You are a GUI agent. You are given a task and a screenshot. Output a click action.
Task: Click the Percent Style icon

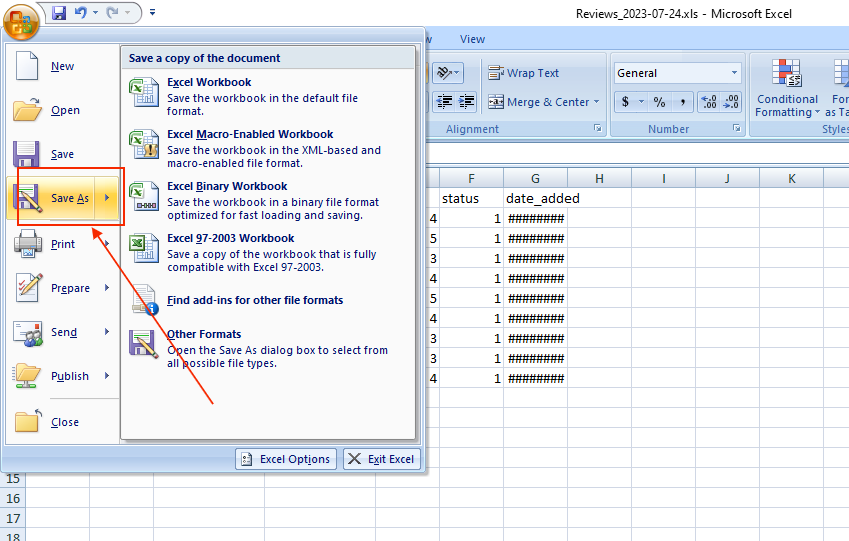click(659, 102)
